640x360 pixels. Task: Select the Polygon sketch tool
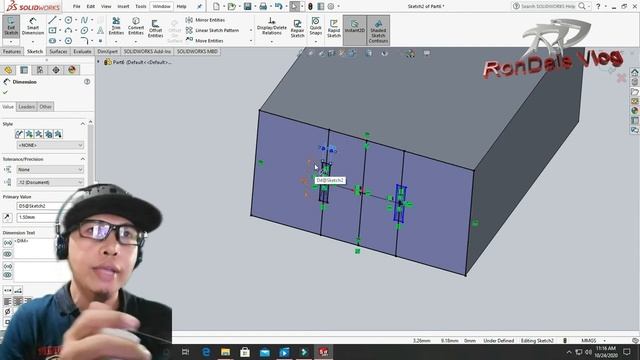[68, 40]
